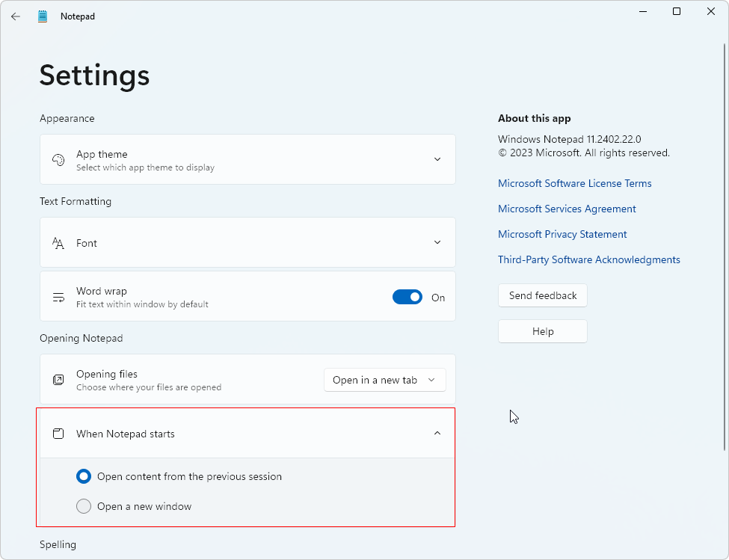Screen dimensions: 729x560
Task: Click the Send feedback button
Action: click(543, 295)
